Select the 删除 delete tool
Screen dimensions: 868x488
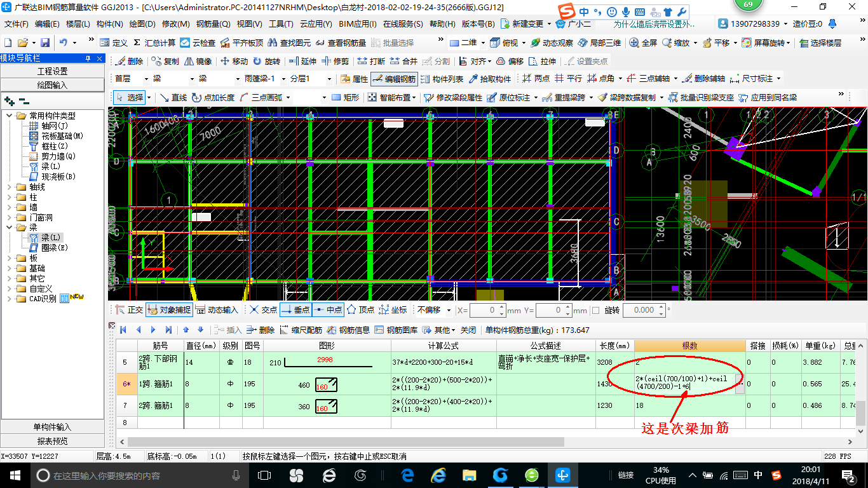129,61
